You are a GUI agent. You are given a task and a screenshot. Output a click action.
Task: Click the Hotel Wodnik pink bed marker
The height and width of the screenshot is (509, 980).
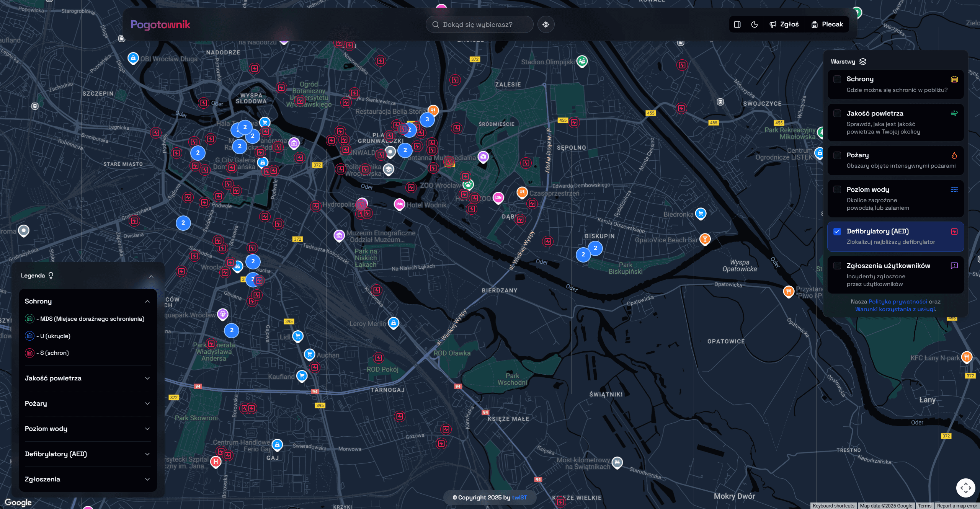pyautogui.click(x=399, y=204)
